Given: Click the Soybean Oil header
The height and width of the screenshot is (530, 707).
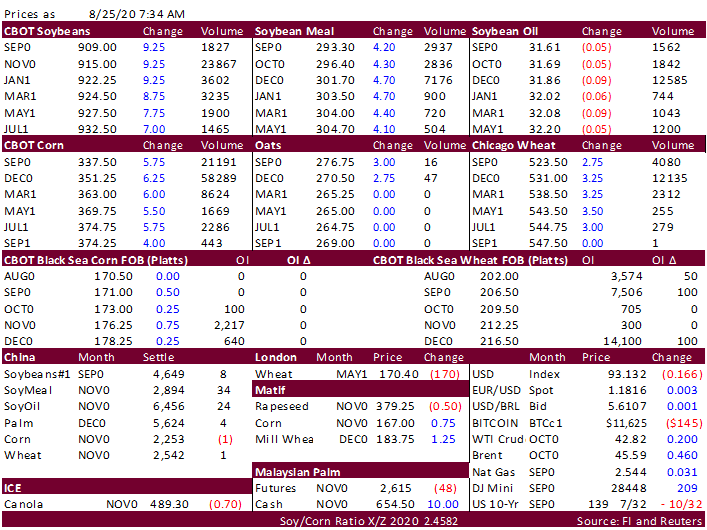Looking at the screenshot, I should pyautogui.click(x=505, y=31).
